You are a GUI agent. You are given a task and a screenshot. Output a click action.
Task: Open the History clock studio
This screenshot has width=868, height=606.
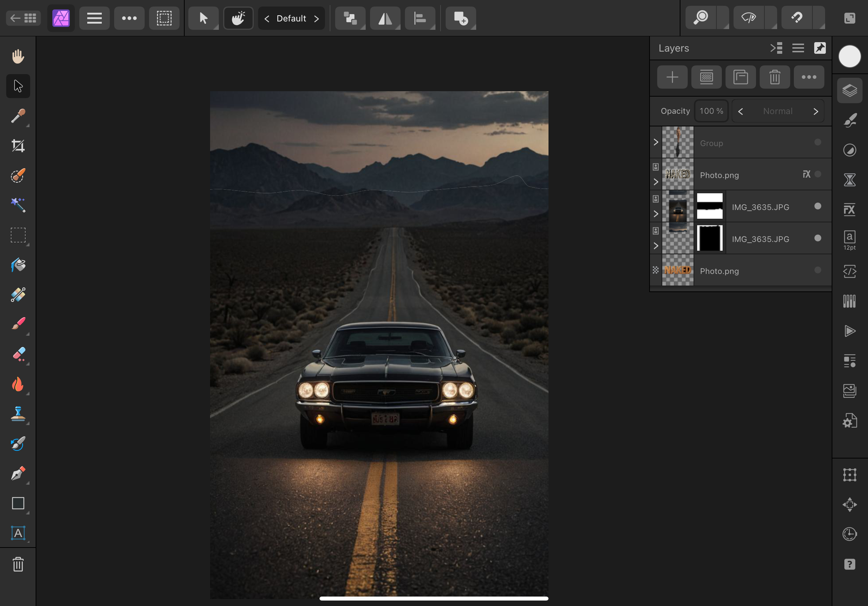pos(849,534)
